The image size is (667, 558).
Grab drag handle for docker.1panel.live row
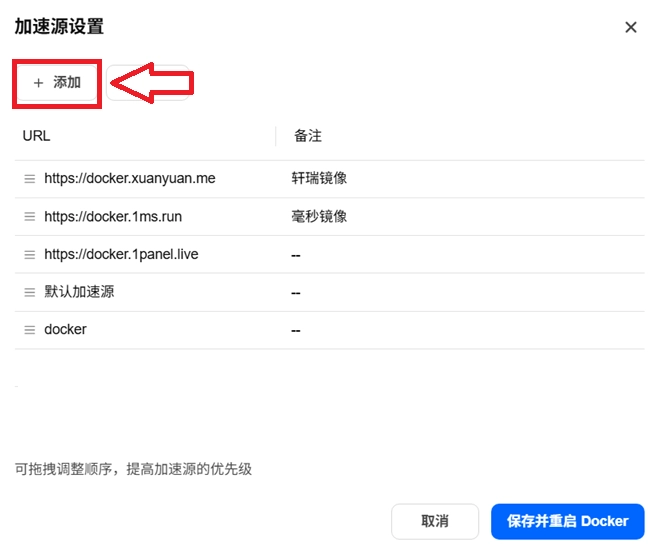[x=29, y=255]
